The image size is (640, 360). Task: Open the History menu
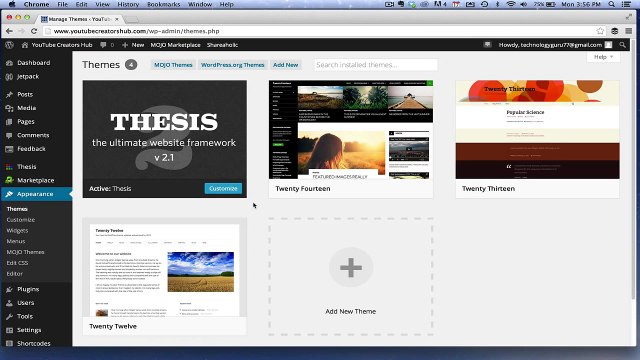[x=128, y=4]
